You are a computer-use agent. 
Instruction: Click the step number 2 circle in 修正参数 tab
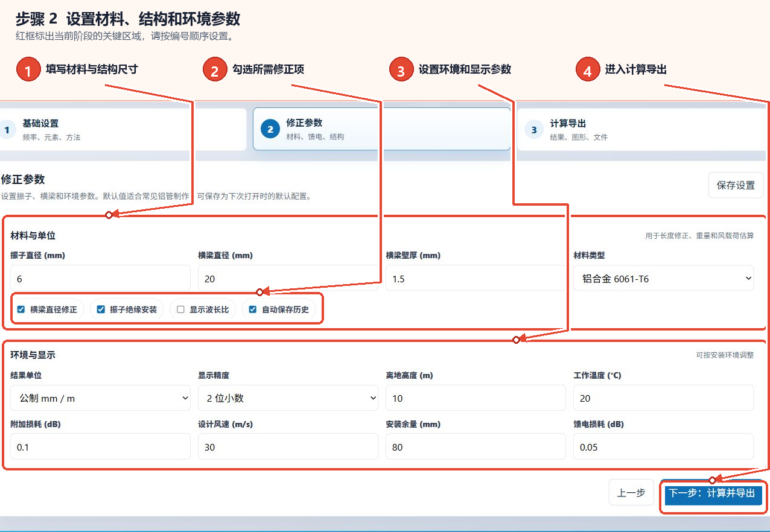(270, 129)
